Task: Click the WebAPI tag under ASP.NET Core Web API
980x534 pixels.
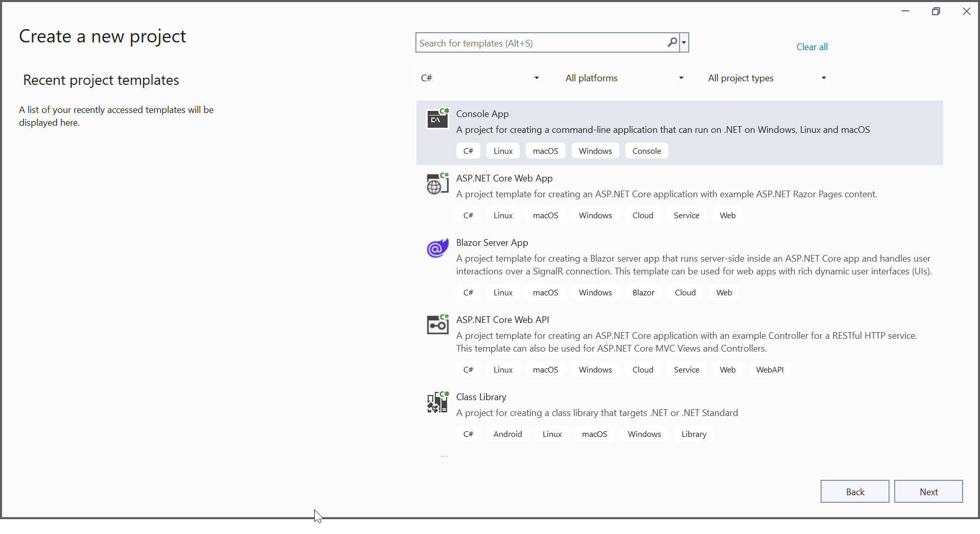Action: 769,369
